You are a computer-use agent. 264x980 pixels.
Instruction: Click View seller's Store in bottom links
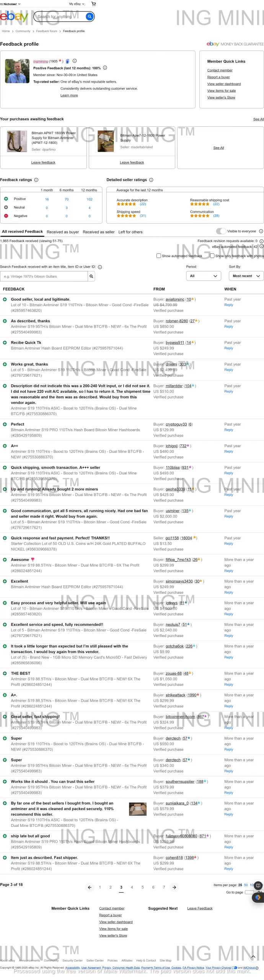[x=113, y=936]
